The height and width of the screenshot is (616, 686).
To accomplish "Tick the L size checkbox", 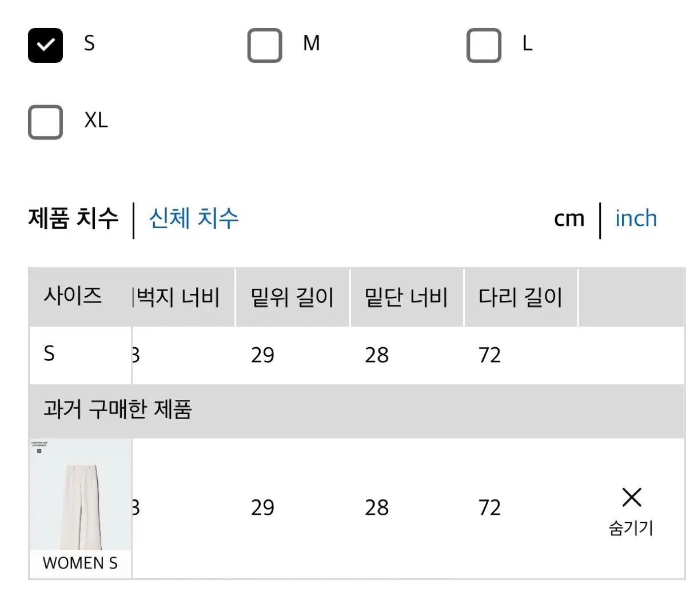I will click(x=484, y=45).
